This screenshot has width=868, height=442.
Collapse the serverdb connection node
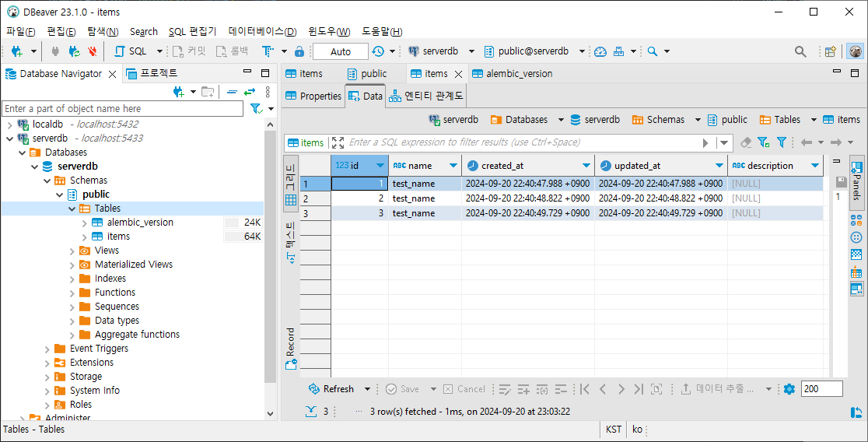tap(9, 138)
